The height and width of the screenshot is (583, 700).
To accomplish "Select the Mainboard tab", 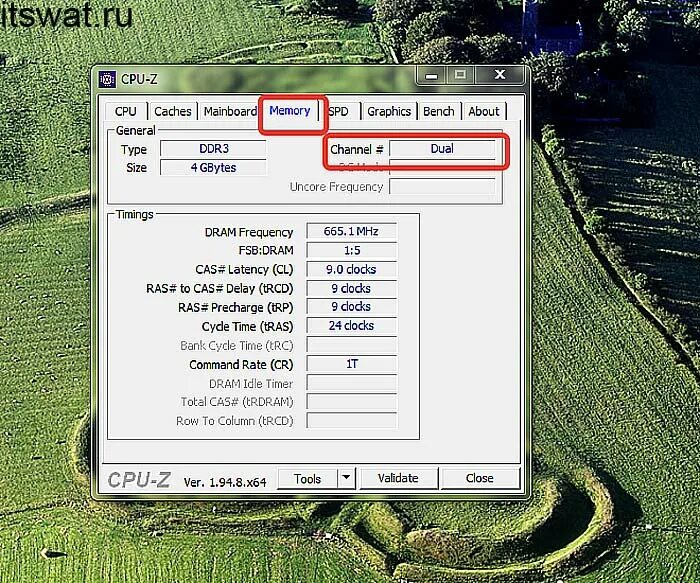I will (x=230, y=111).
